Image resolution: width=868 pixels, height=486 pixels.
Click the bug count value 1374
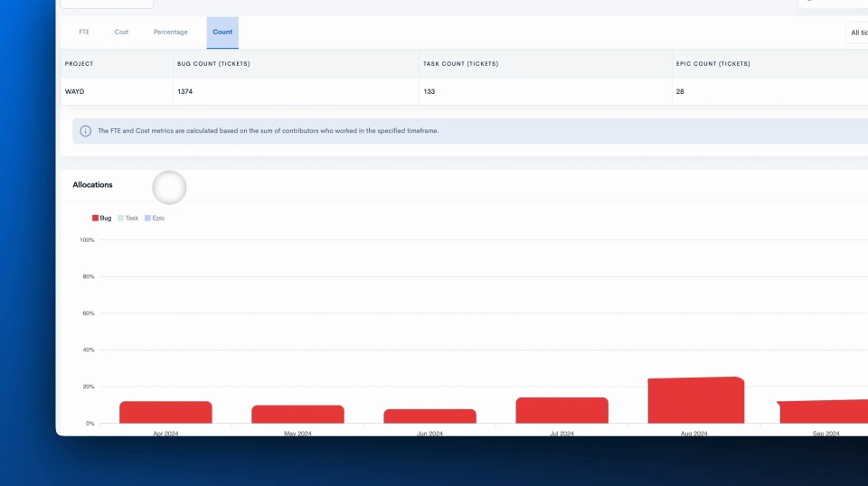tap(184, 92)
